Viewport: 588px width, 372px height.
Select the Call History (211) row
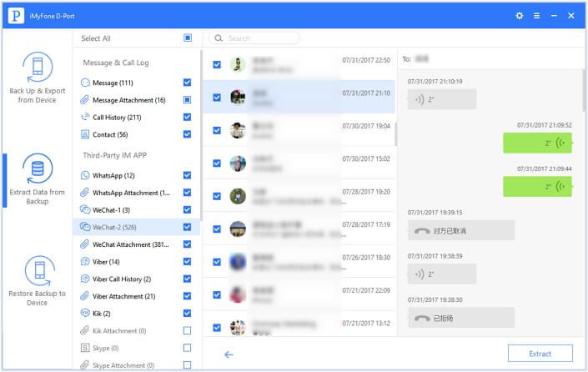pos(137,117)
